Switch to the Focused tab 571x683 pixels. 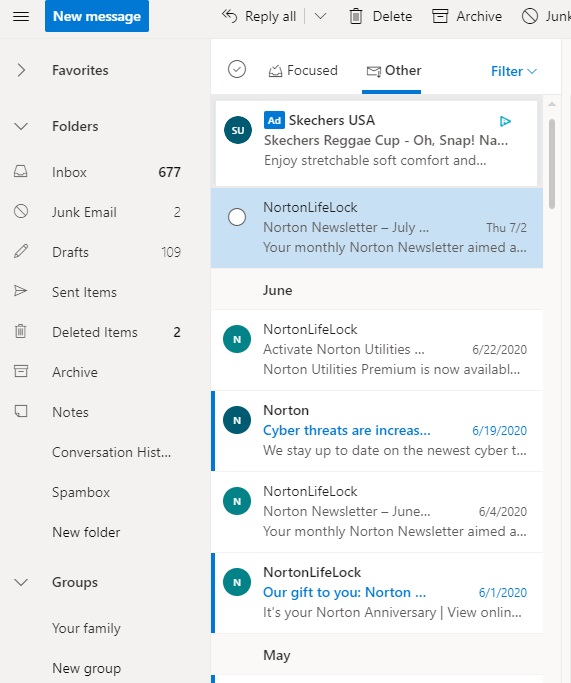(x=303, y=71)
